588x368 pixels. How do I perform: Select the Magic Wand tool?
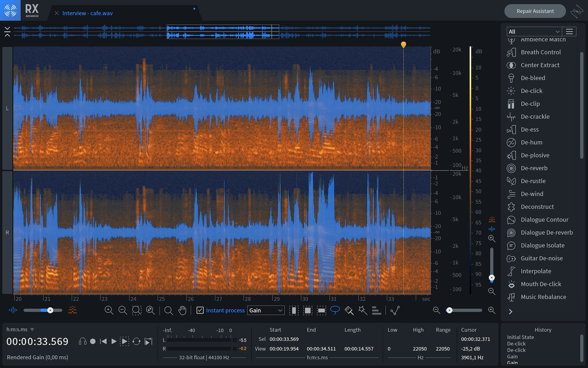coord(363,310)
